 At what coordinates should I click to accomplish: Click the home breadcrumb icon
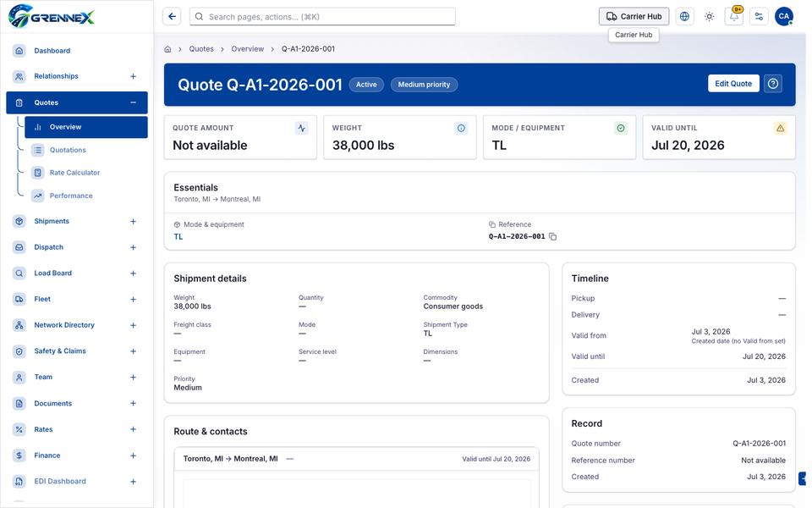click(x=167, y=49)
